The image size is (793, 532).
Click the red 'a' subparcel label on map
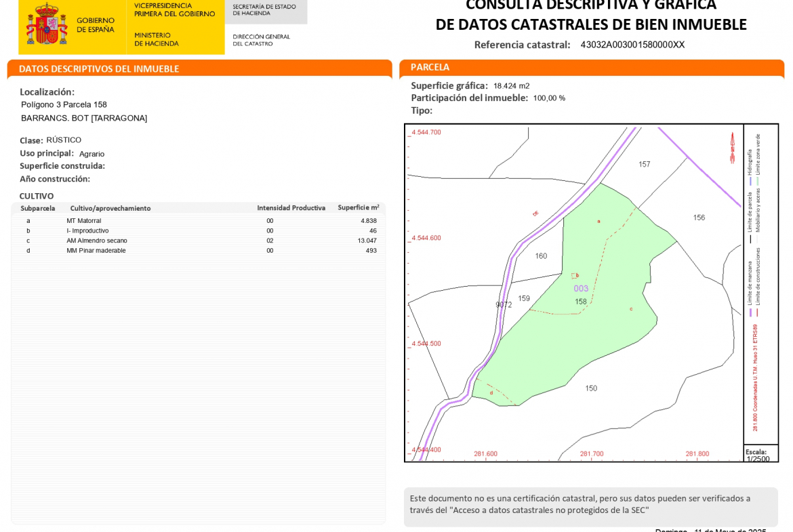(x=598, y=222)
